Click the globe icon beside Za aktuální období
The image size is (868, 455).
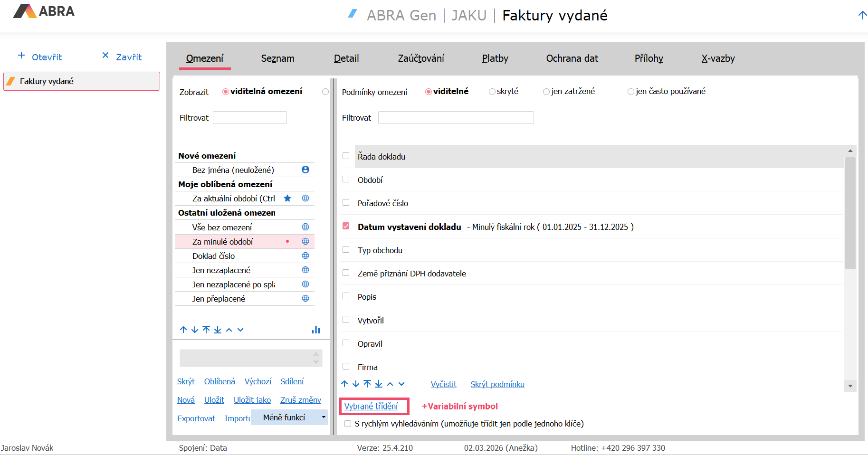[305, 198]
